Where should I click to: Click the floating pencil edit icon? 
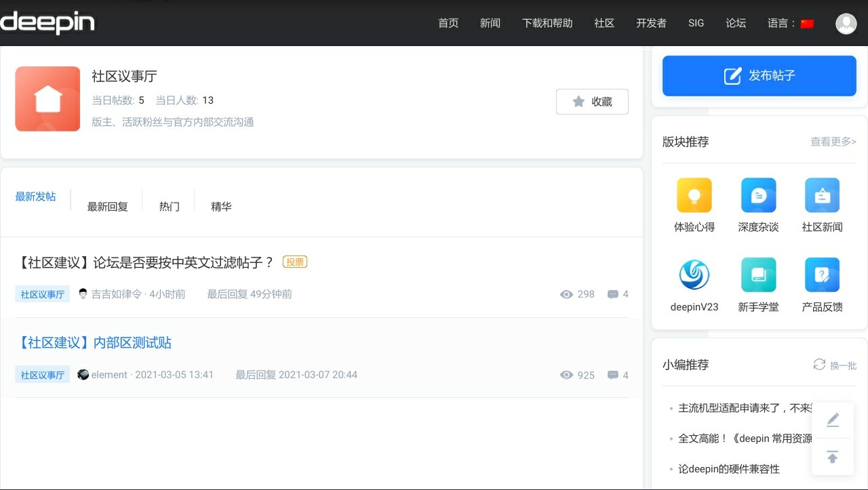pos(833,420)
